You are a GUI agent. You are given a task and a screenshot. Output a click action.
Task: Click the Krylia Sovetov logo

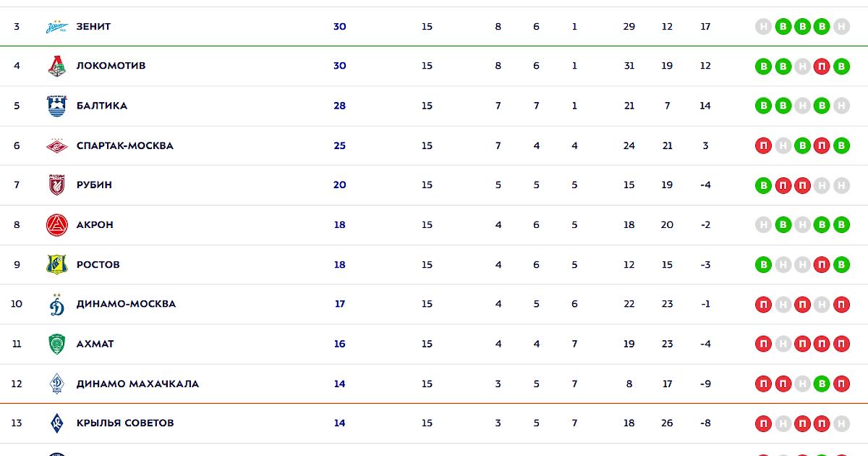56,423
